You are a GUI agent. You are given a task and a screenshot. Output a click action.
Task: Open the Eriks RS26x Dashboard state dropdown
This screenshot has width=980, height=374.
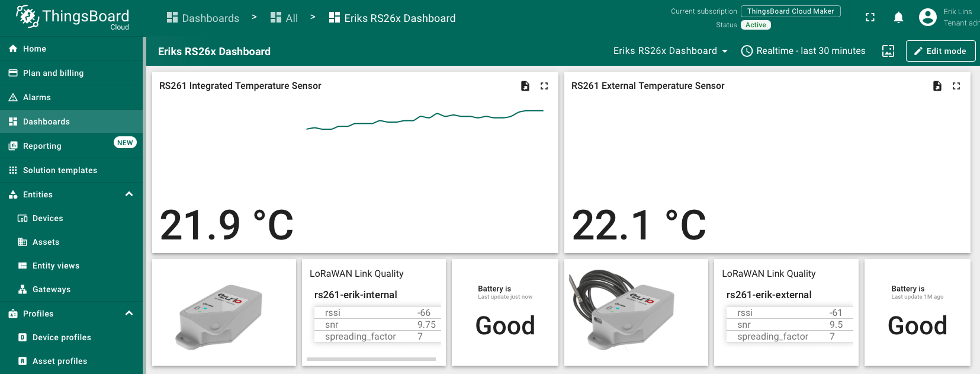click(x=670, y=51)
